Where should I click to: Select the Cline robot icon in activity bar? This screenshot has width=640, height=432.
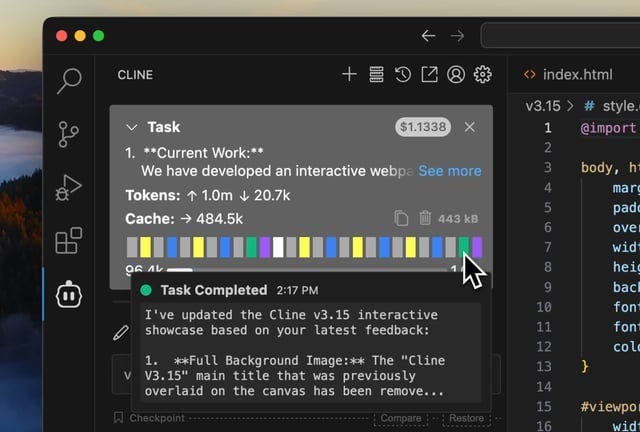(x=69, y=294)
